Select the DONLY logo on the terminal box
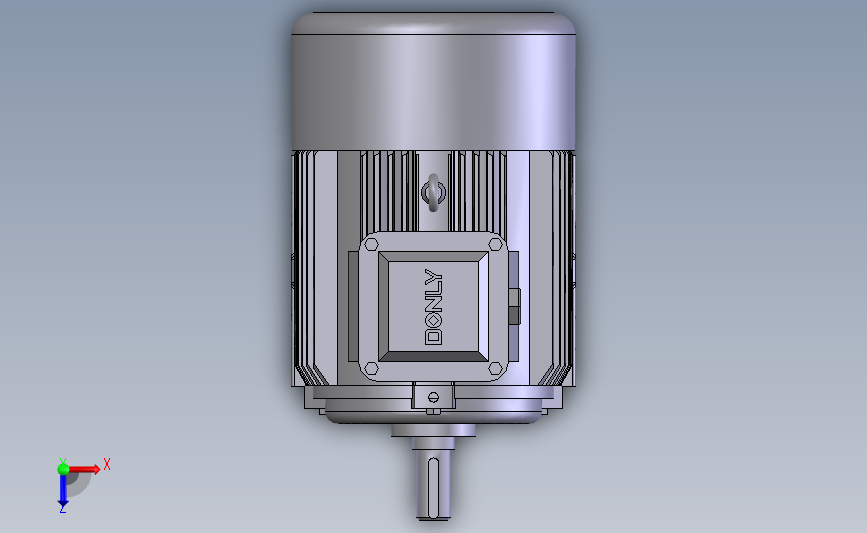867x533 pixels. (x=433, y=307)
